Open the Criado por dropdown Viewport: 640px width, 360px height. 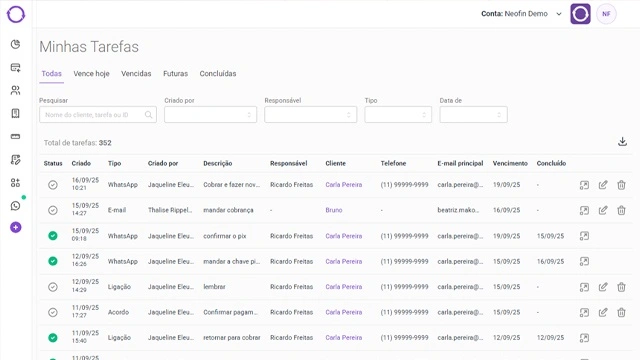(x=210, y=115)
